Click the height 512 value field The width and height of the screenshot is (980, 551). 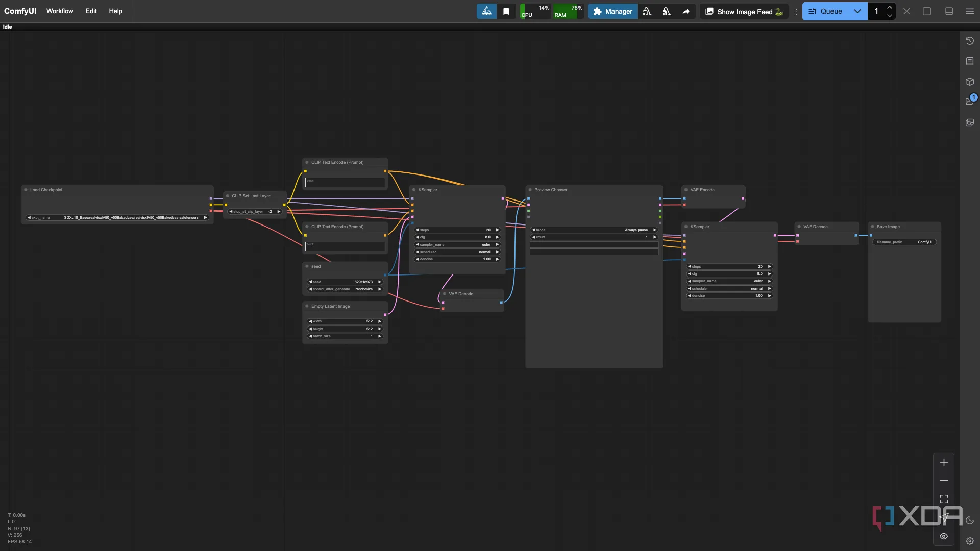click(x=345, y=329)
